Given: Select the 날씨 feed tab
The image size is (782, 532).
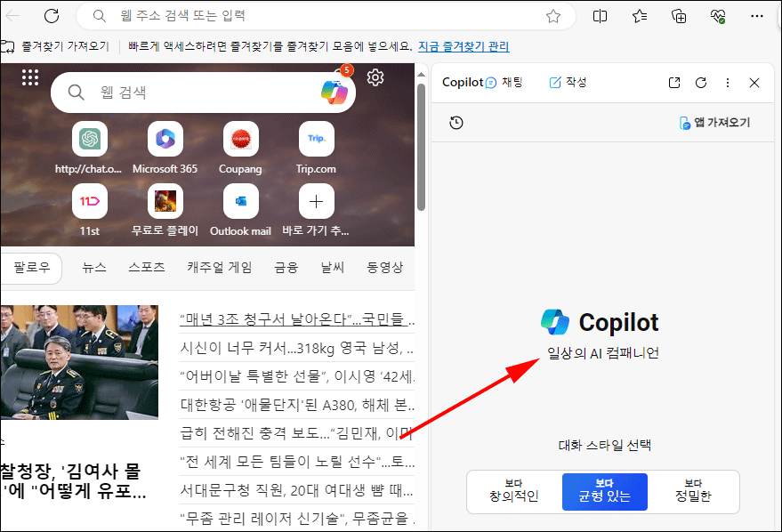Looking at the screenshot, I should click(x=333, y=268).
